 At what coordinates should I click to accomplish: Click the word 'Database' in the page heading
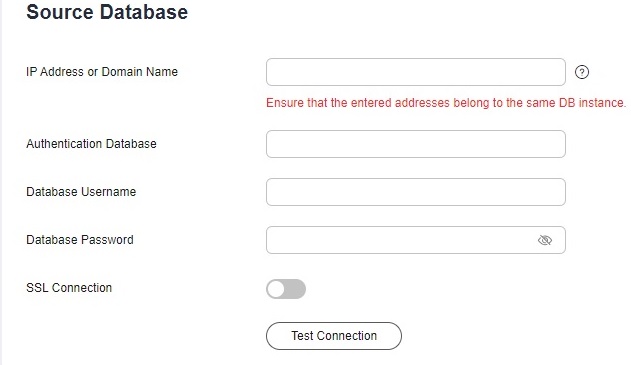(x=144, y=12)
